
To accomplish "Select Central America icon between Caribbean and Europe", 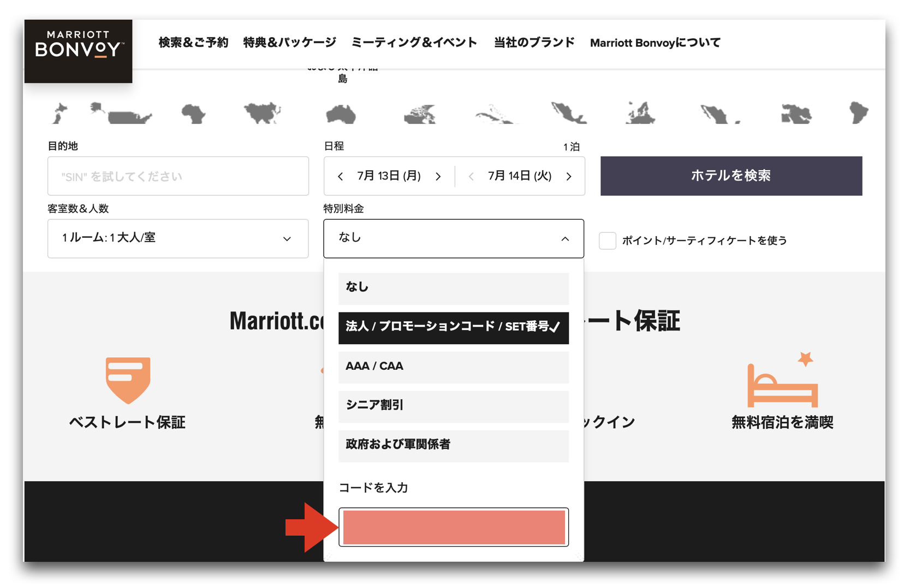I will tap(568, 113).
